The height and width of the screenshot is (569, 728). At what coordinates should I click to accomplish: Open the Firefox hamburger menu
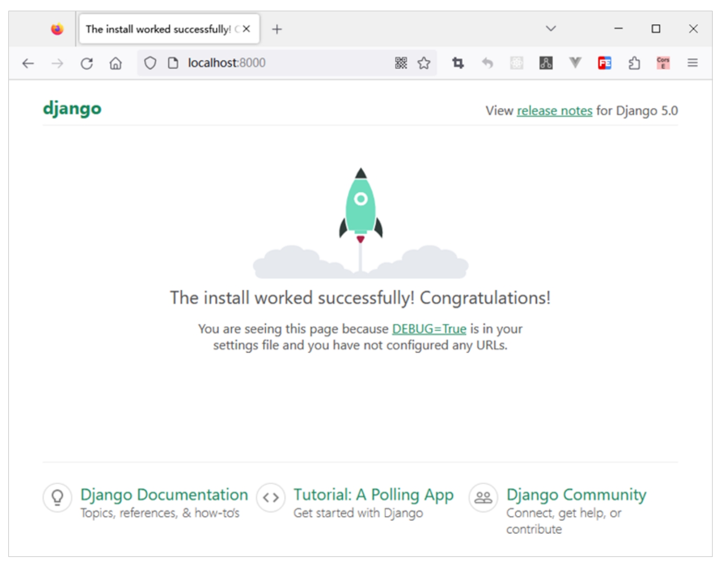[x=692, y=63]
